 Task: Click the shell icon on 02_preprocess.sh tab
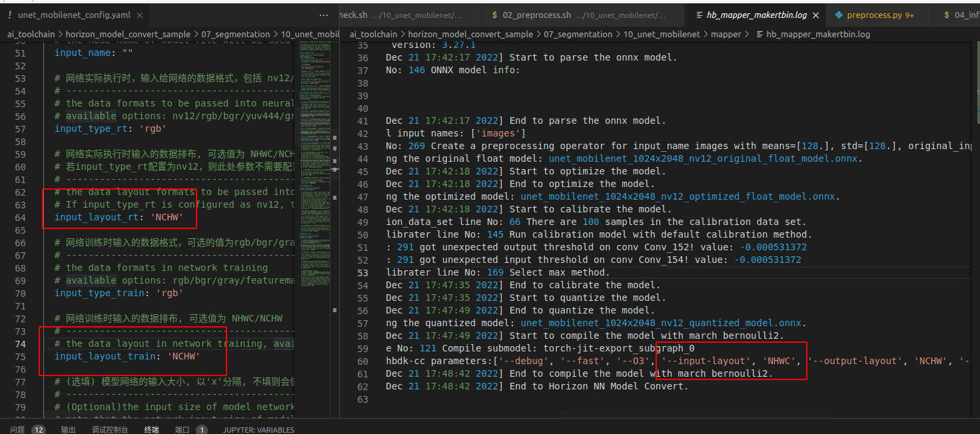(494, 15)
